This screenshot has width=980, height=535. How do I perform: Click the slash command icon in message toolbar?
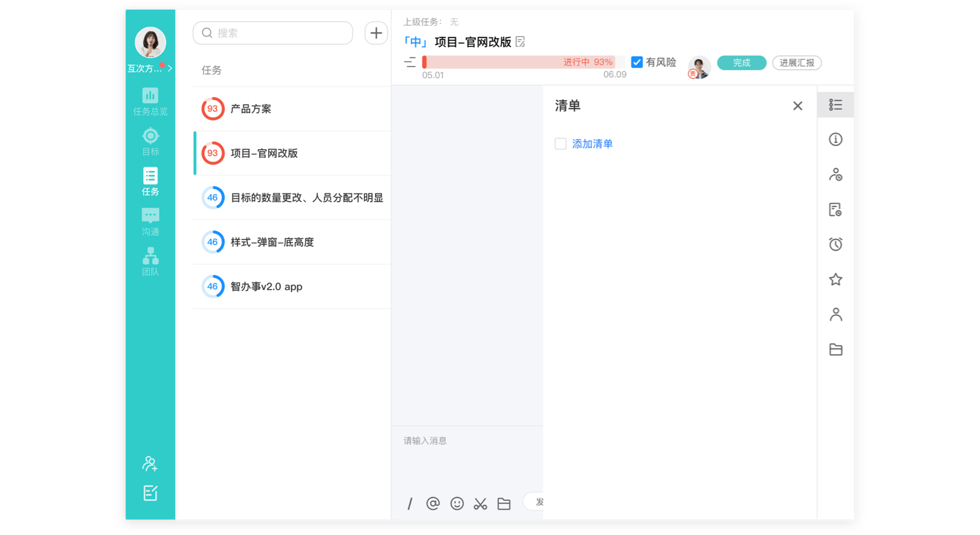point(410,504)
